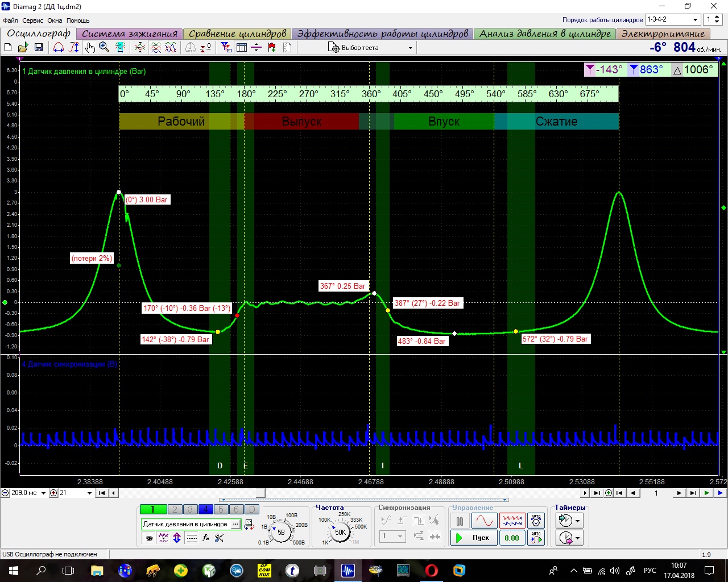
Task: Open the Эффективность работы цилиндров tab
Action: pos(383,34)
